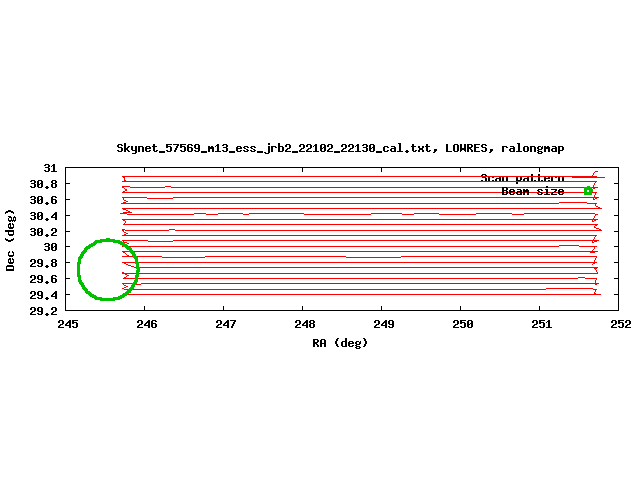Click the y-axis tick label 29.6
This screenshot has height=480, width=640.
44,279
